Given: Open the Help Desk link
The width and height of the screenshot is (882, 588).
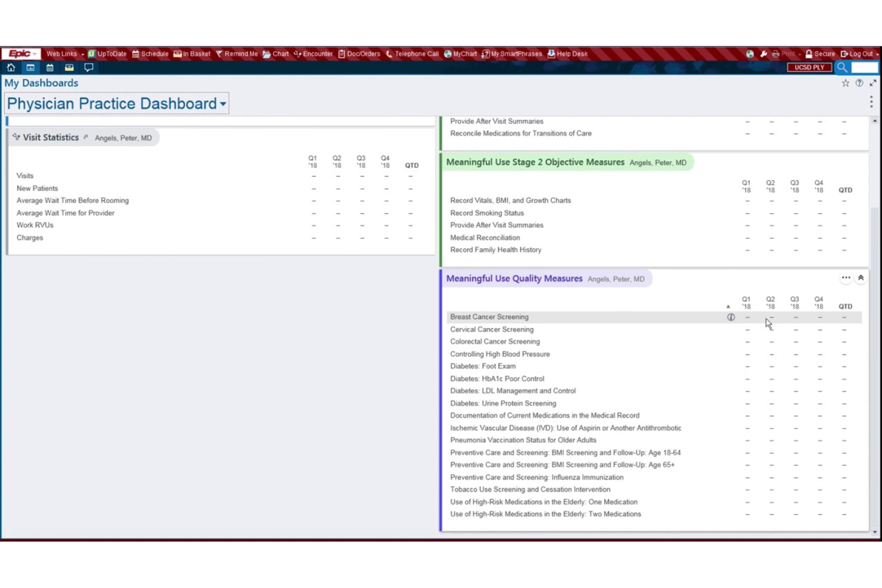Looking at the screenshot, I should click(x=567, y=54).
